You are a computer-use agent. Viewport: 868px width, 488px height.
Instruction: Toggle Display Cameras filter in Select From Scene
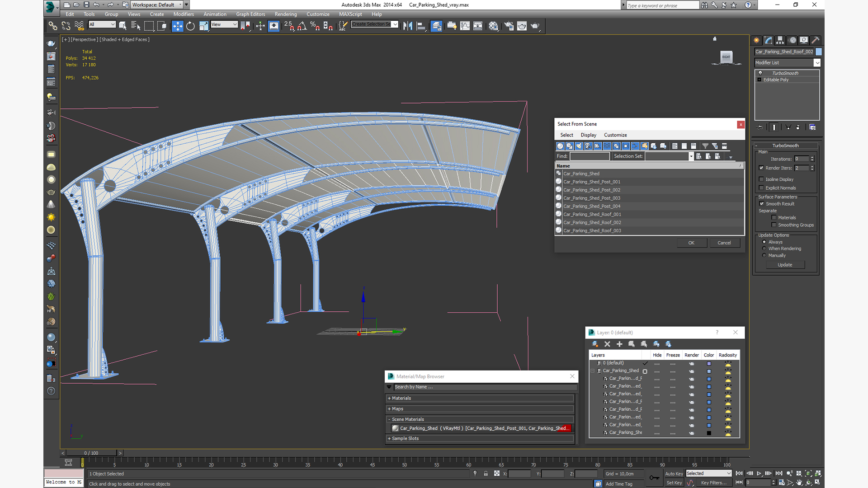pyautogui.click(x=588, y=146)
